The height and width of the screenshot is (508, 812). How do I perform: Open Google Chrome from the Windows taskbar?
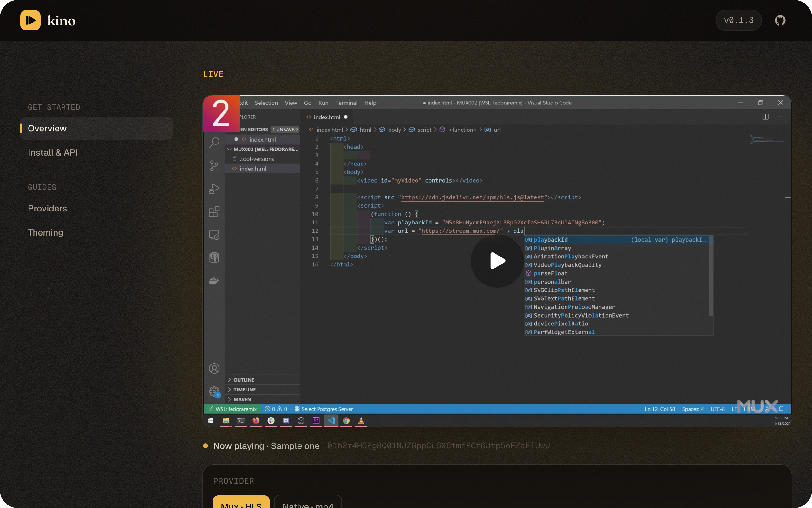click(346, 421)
